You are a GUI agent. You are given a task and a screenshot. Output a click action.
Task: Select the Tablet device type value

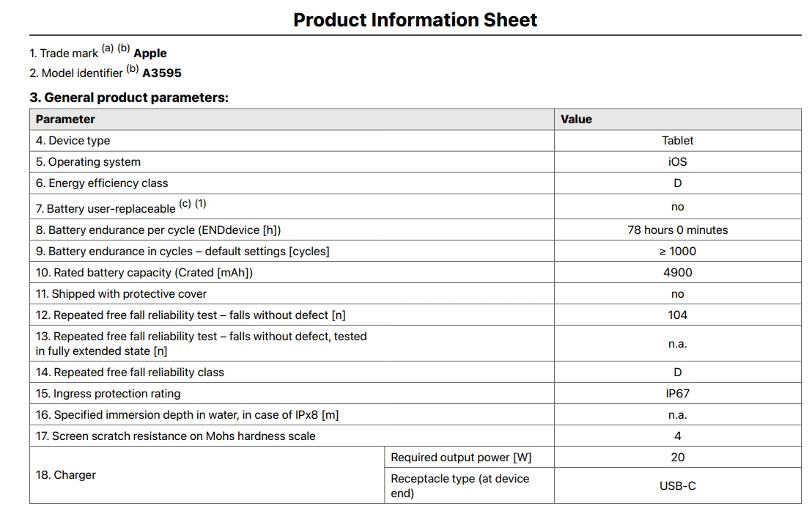point(677,141)
